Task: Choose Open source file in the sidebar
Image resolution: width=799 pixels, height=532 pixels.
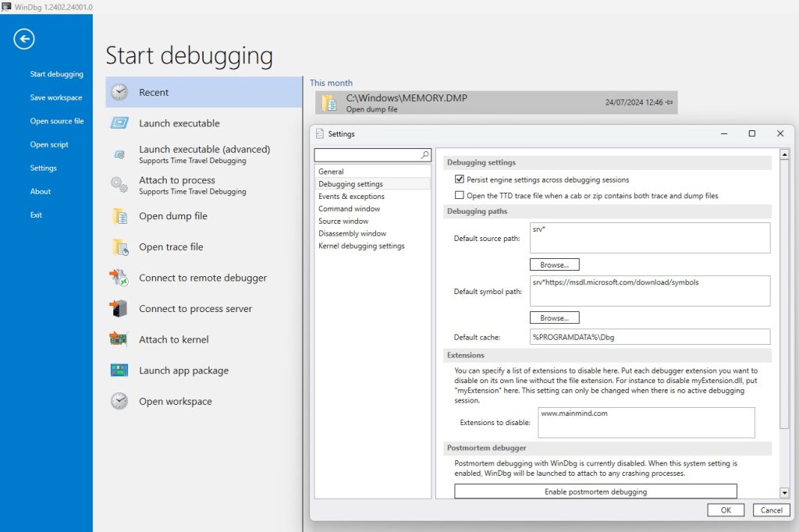Action: [56, 121]
